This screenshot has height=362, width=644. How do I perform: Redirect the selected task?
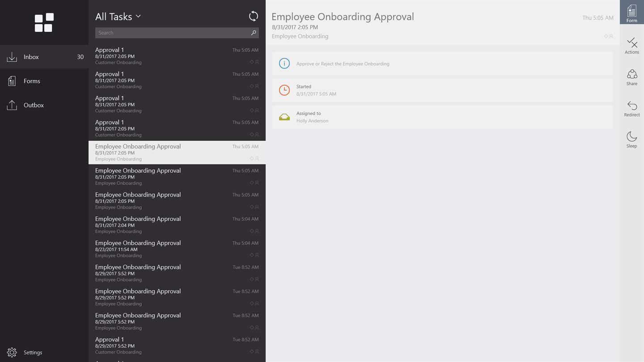coord(632,108)
